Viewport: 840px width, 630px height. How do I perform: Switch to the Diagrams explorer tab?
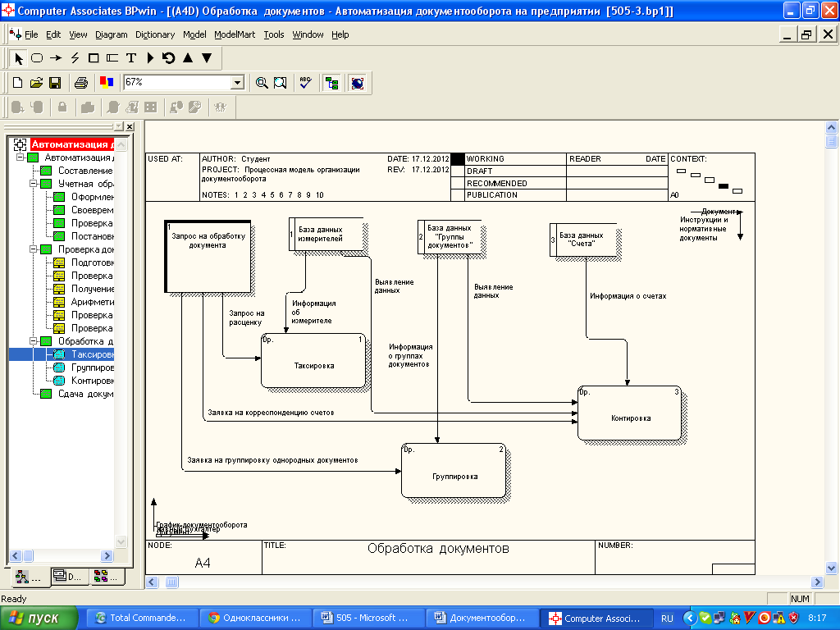pyautogui.click(x=70, y=577)
